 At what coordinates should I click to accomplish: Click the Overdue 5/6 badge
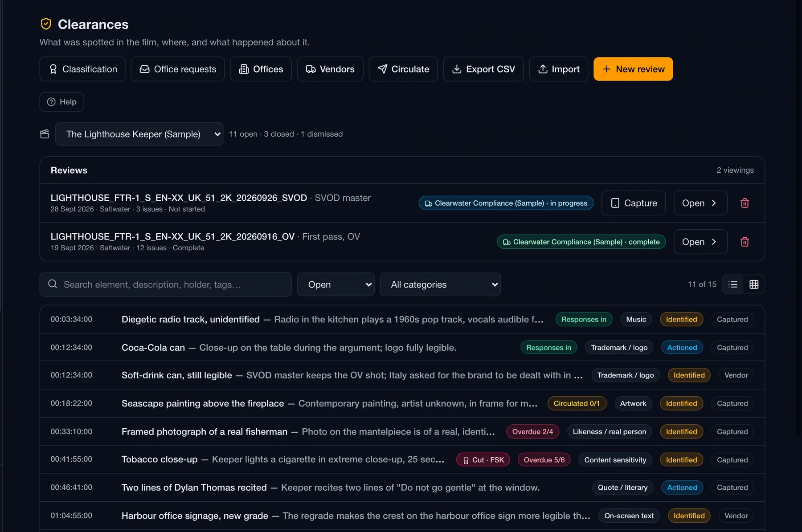(x=544, y=460)
